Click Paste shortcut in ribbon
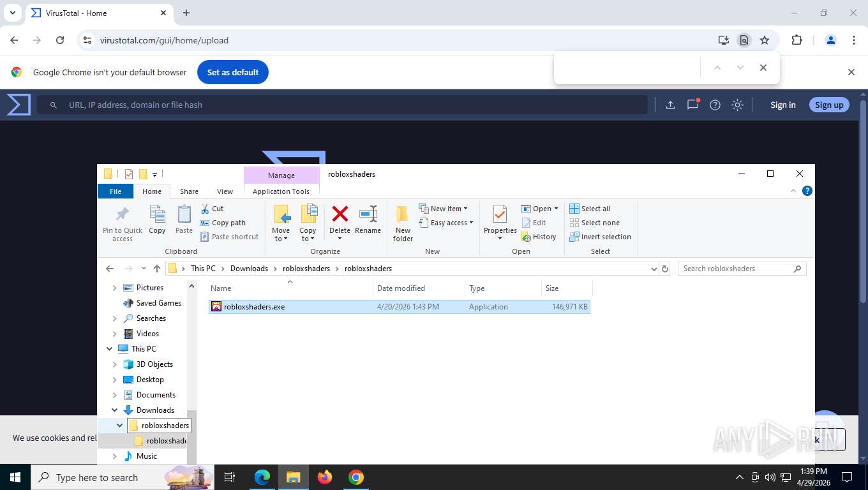This screenshot has width=868, height=490. (x=229, y=237)
